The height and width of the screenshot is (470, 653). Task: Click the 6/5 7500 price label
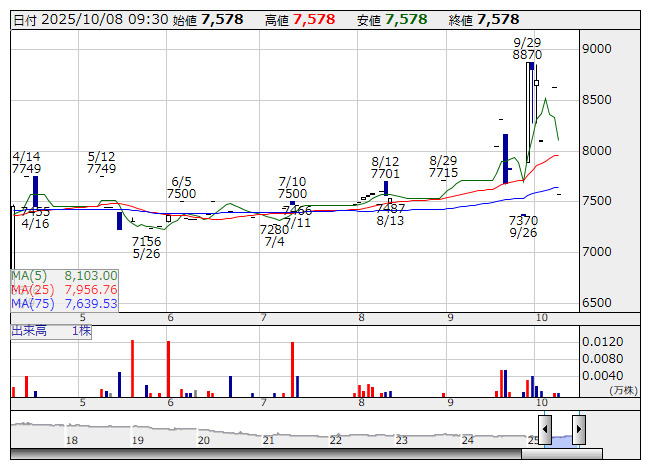coord(181,187)
